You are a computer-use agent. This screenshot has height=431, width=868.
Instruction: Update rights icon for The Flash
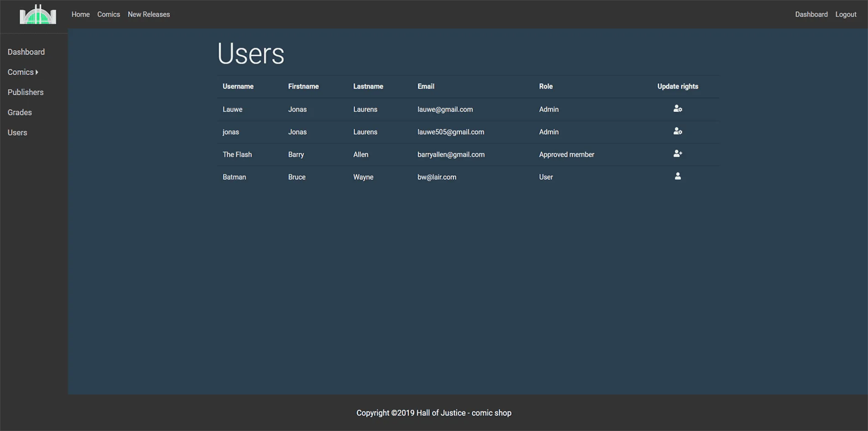pyautogui.click(x=678, y=154)
